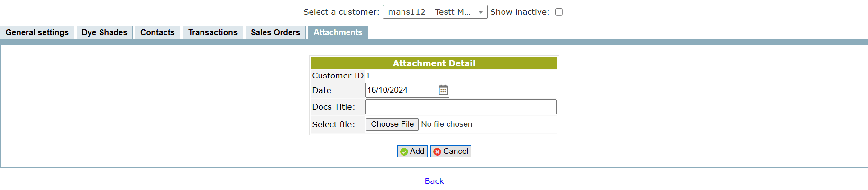
Task: Click the "Docs Title:" label
Action: point(333,107)
